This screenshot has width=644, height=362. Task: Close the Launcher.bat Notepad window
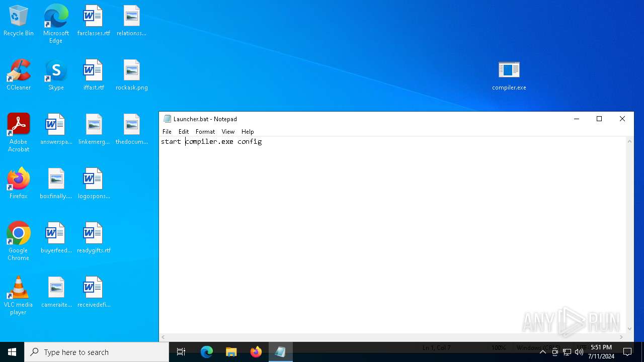[x=622, y=119]
